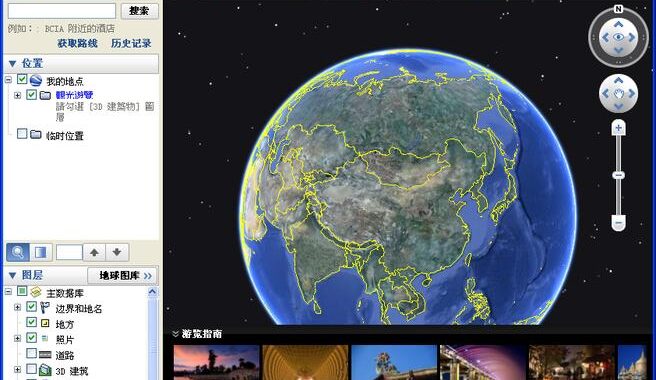The image size is (656, 380).
Task: Move selected place down with arrow button
Action: click(117, 252)
